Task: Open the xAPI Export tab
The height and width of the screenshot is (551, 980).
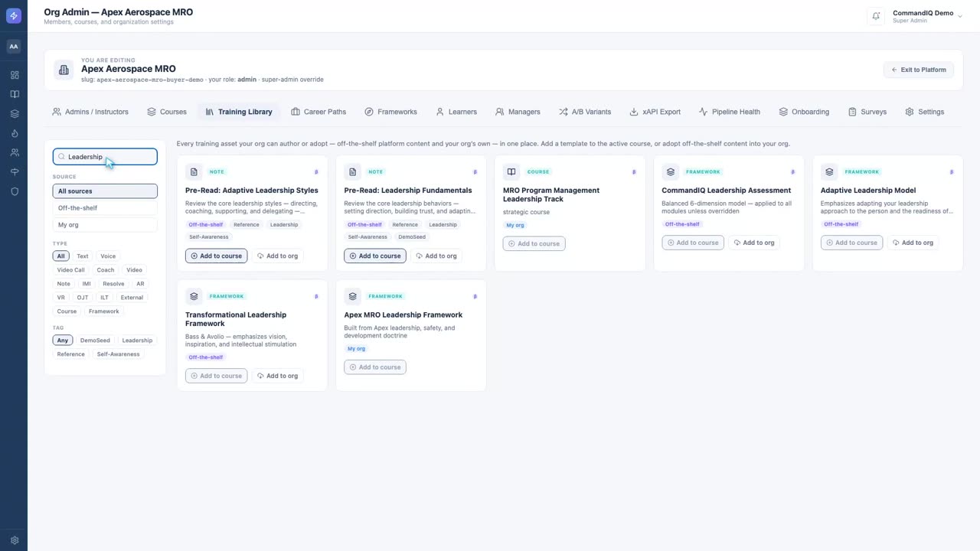Action: [655, 112]
